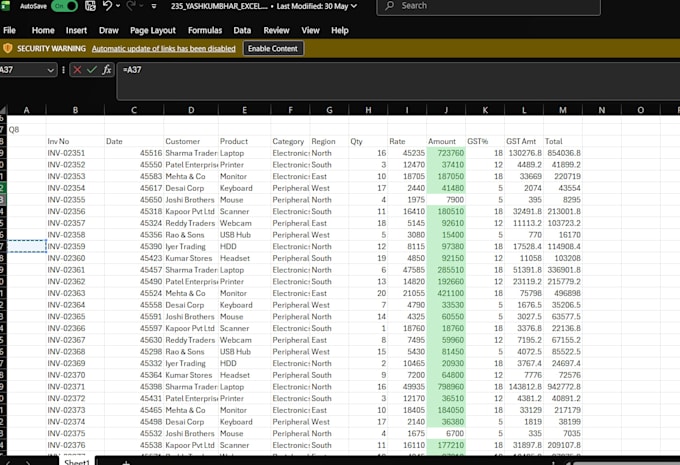Click the unhighlighted amount cell 7900

click(446, 200)
